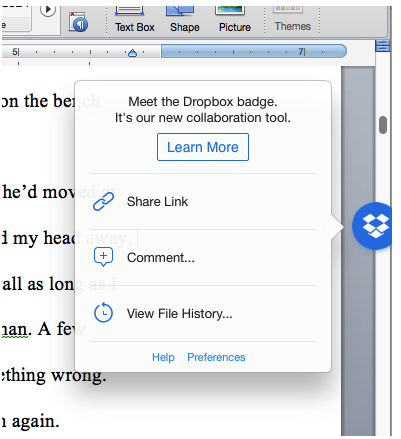
Task: Click the Picture toolbar button
Action: click(x=234, y=20)
